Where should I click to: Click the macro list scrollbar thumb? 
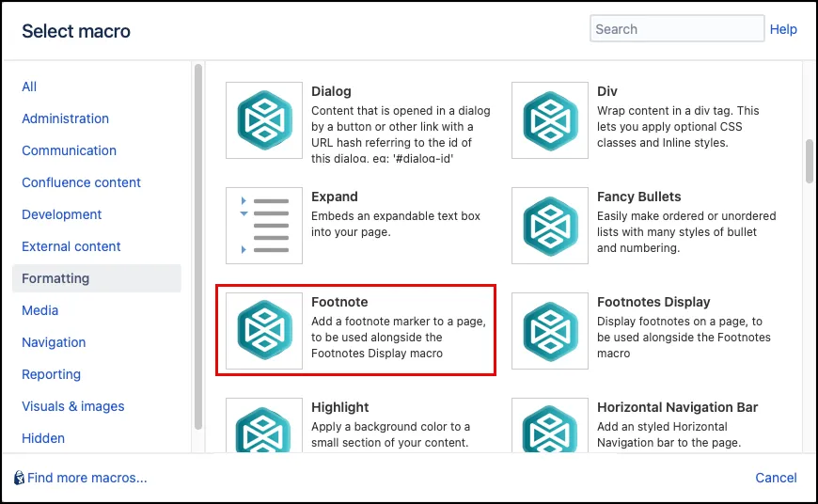[810, 161]
